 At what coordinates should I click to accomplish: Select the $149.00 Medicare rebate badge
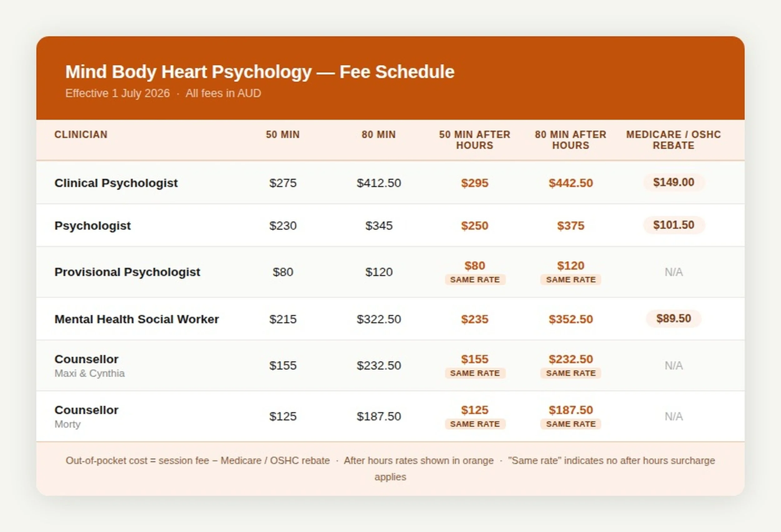[x=674, y=182]
